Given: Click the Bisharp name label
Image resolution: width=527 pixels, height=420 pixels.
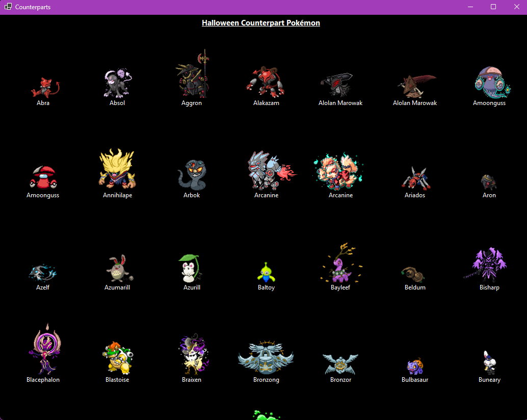Looking at the screenshot, I should pyautogui.click(x=489, y=287).
